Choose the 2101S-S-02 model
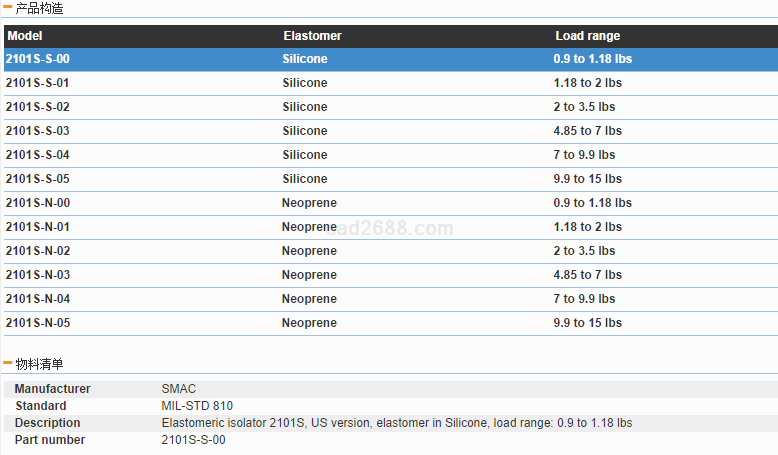Image resolution: width=778 pixels, height=455 pixels. click(x=38, y=107)
